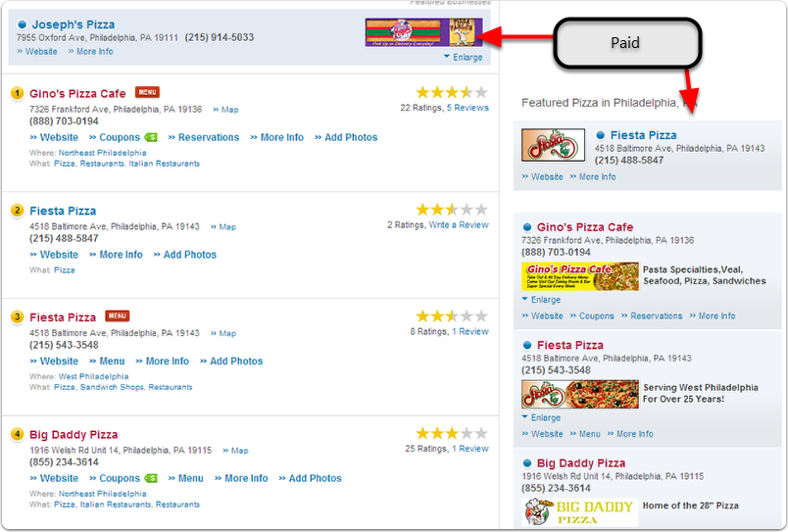Click phone number (888) 703-0194 in main listing
This screenshot has height=532, width=788.
(x=64, y=121)
